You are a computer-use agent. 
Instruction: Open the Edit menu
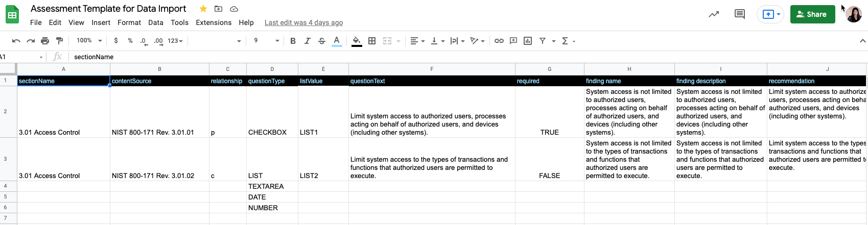(55, 22)
